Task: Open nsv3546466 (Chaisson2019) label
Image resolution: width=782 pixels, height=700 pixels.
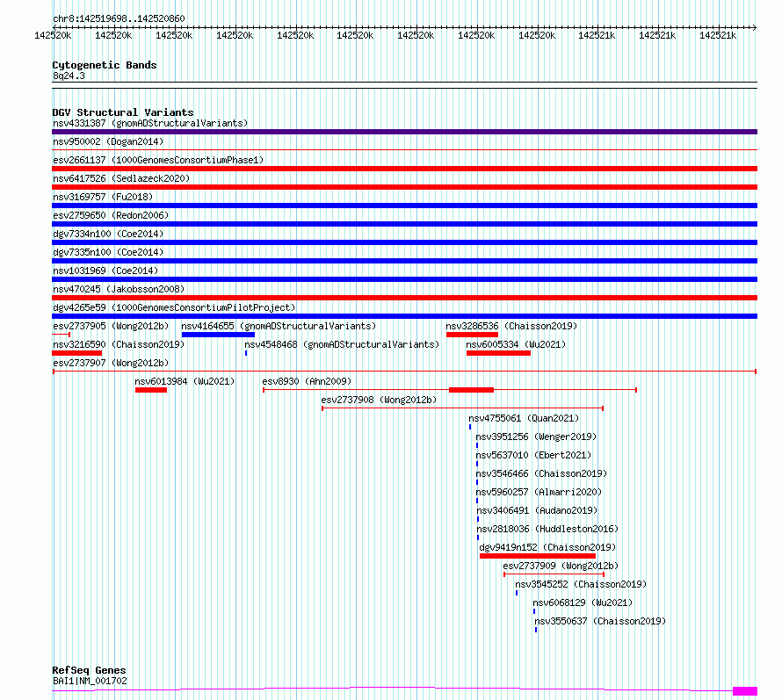Action: [x=541, y=473]
